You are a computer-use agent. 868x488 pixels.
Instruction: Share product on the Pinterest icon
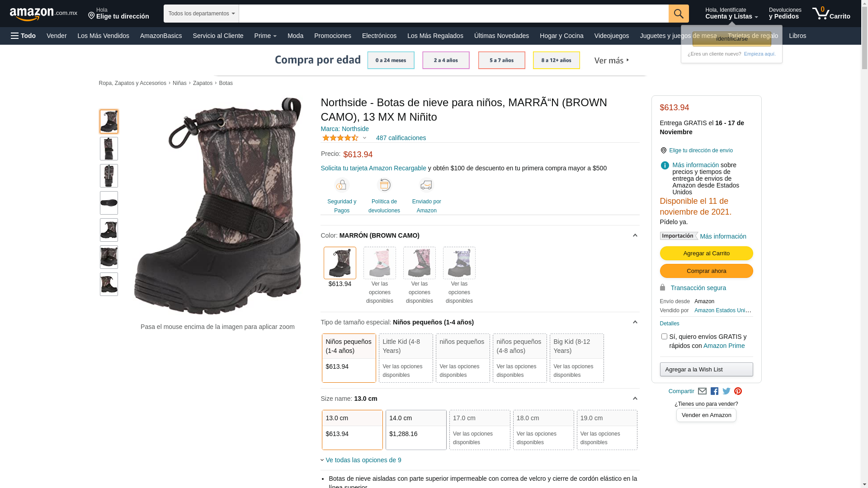738,391
